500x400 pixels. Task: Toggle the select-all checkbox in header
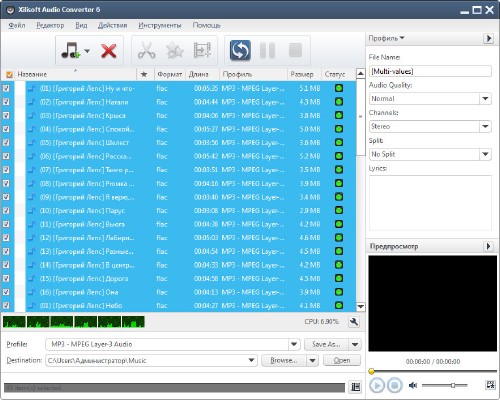pos(9,74)
